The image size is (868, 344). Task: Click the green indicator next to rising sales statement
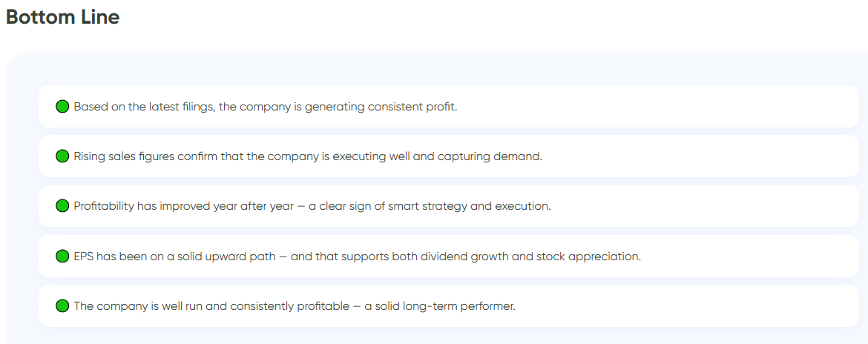point(62,156)
